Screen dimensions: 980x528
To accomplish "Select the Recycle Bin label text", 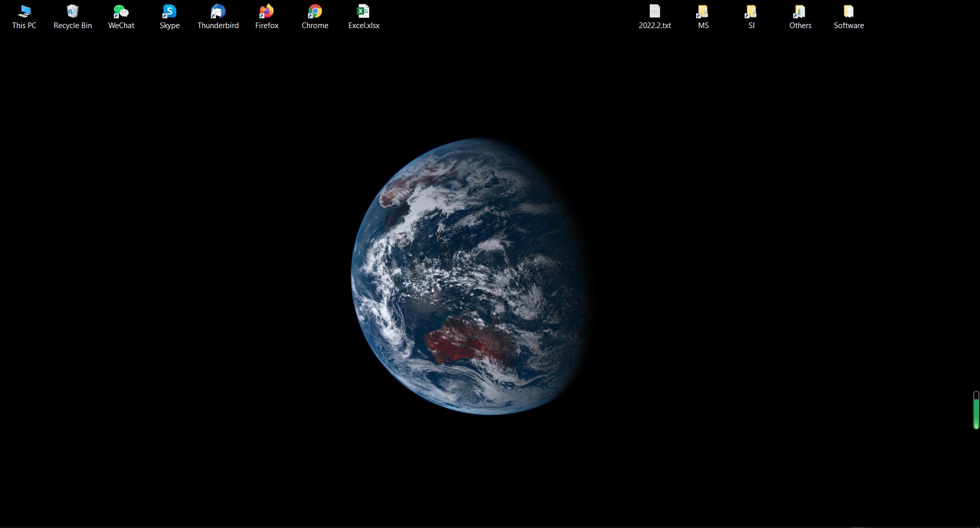I will (73, 25).
